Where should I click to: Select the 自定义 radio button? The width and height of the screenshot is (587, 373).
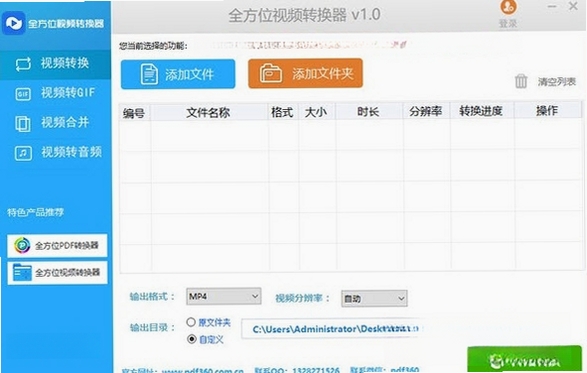click(x=192, y=339)
